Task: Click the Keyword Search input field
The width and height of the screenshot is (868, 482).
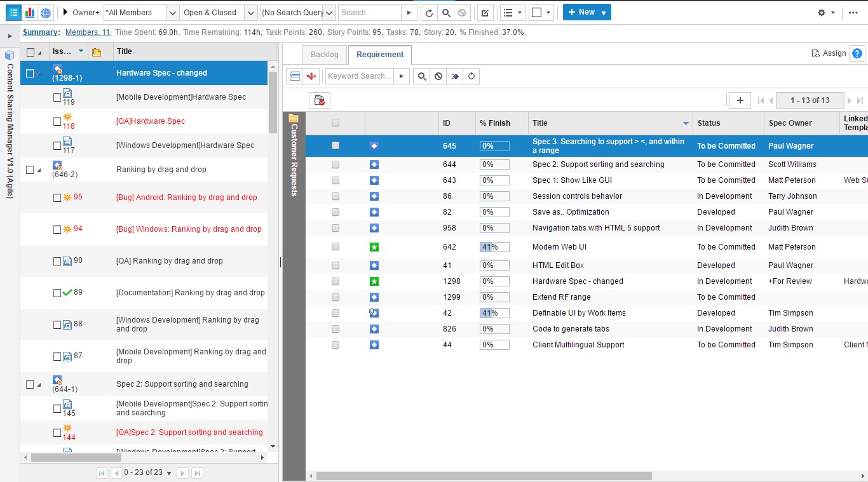Action: point(359,76)
